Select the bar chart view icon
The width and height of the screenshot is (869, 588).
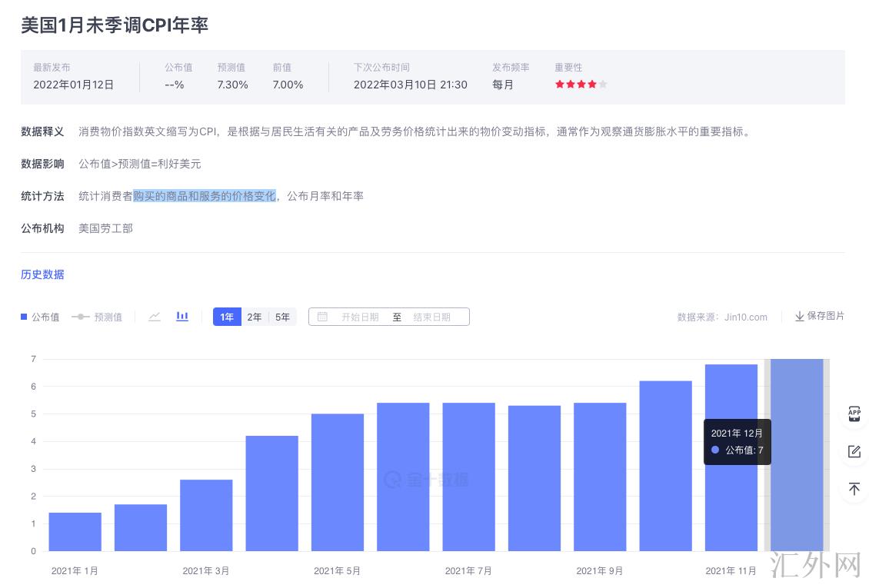(182, 317)
